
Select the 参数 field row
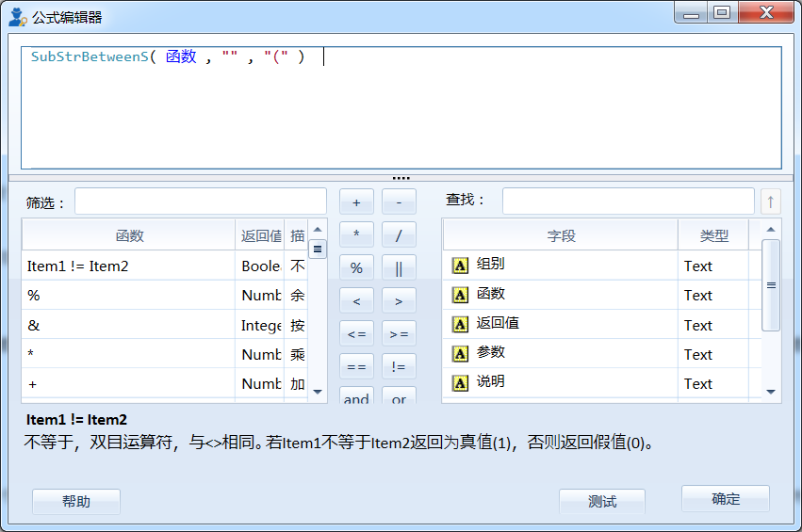tap(601, 354)
